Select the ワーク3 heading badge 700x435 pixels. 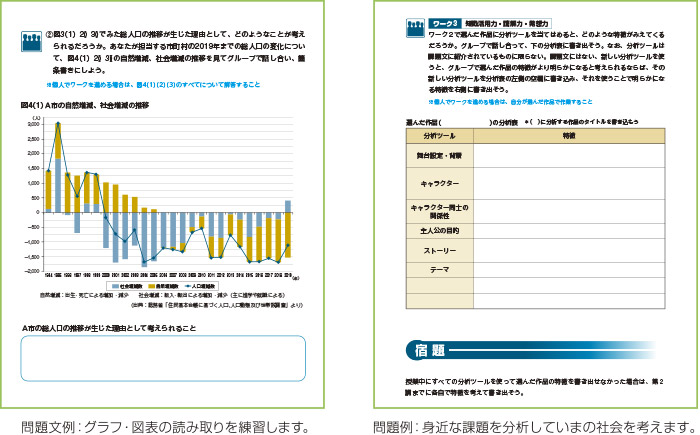pos(445,23)
